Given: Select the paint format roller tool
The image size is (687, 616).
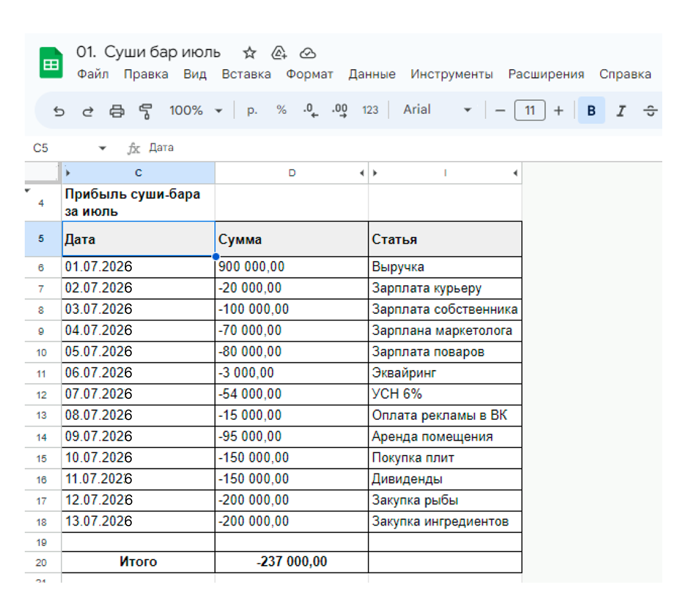Looking at the screenshot, I should coord(145,111).
